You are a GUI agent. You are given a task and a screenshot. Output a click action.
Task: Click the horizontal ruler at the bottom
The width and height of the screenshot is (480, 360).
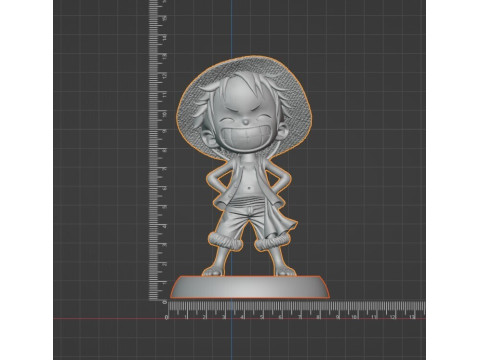(x=296, y=310)
